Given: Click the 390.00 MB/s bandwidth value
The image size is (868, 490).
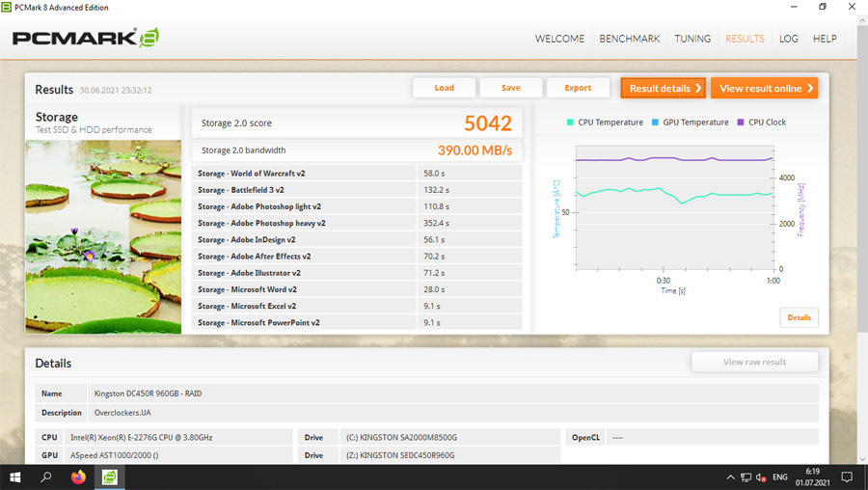Looking at the screenshot, I should click(x=475, y=150).
